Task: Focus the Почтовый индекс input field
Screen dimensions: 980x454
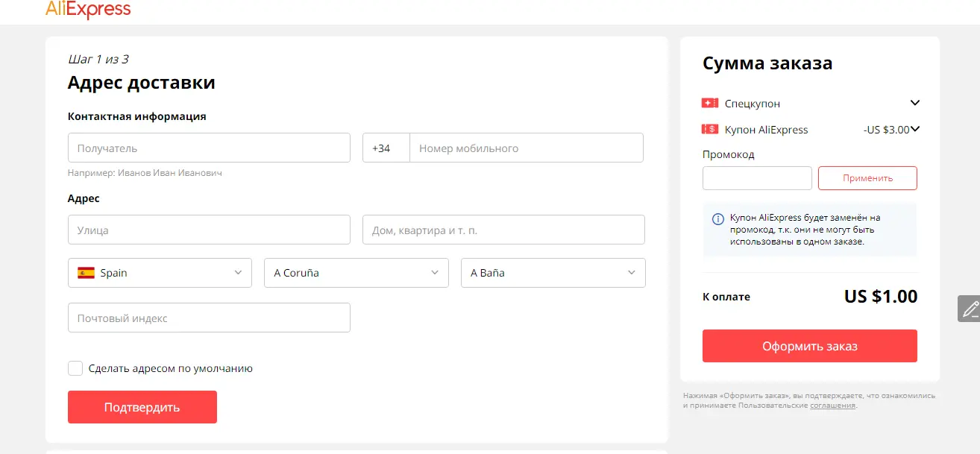Action: [x=209, y=318]
